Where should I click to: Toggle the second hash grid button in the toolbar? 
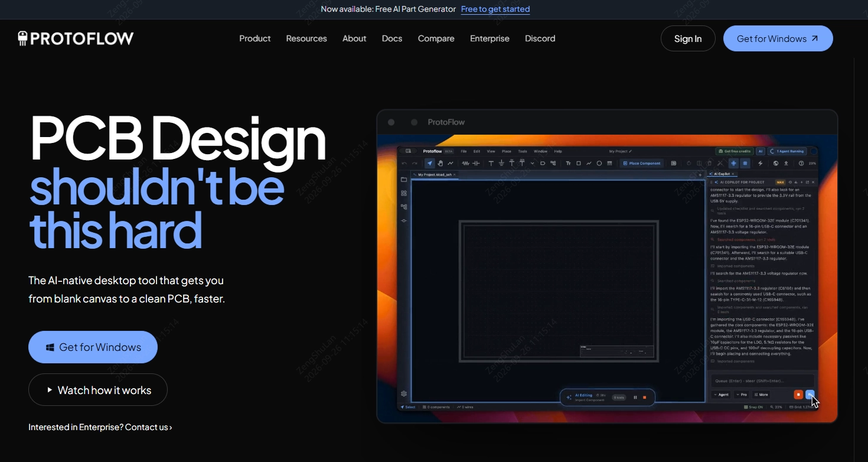(745, 163)
